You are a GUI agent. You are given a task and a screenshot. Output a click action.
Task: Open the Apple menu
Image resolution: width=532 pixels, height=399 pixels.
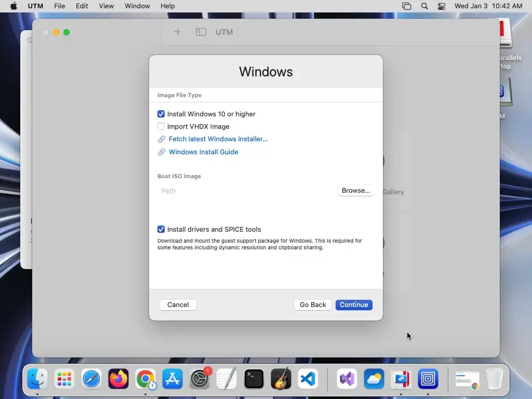tap(14, 6)
